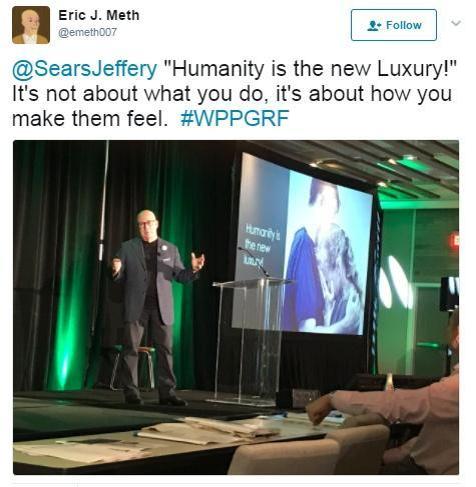Image resolution: width=476 pixels, height=487 pixels.
Task: Click the quoted "Humanity is the new Luxury!" text
Action: [x=310, y=69]
